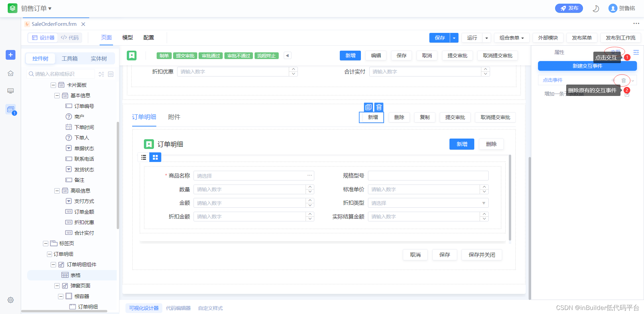Click the 新建交互事件 button
Image resolution: width=644 pixels, height=314 pixels.
pos(587,66)
